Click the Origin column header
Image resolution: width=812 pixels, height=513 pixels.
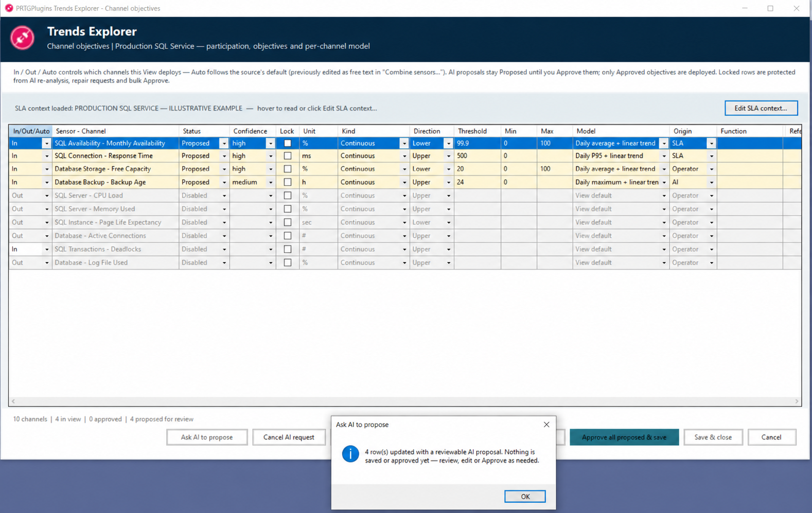coord(693,131)
